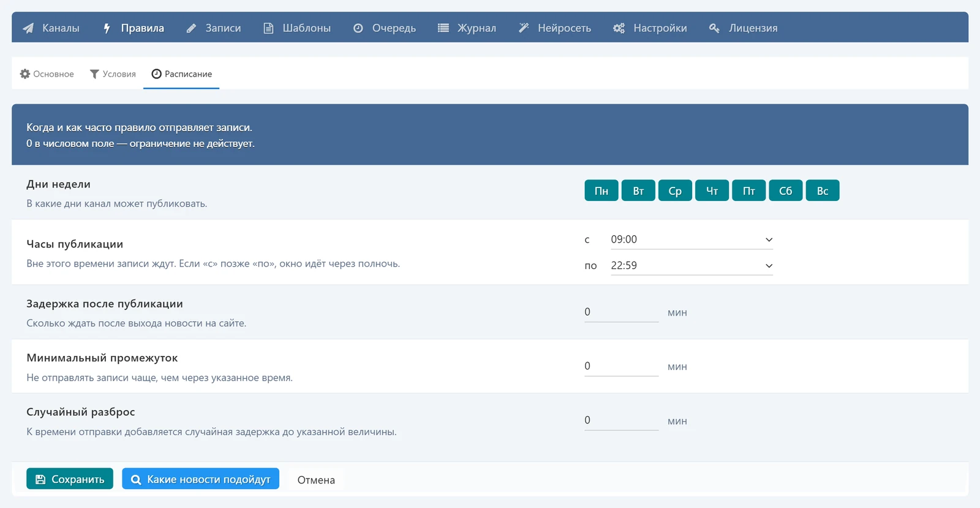Screen dimensions: 980x508
Task: Focus the Задержка после публикации minutes field
Action: (621, 312)
